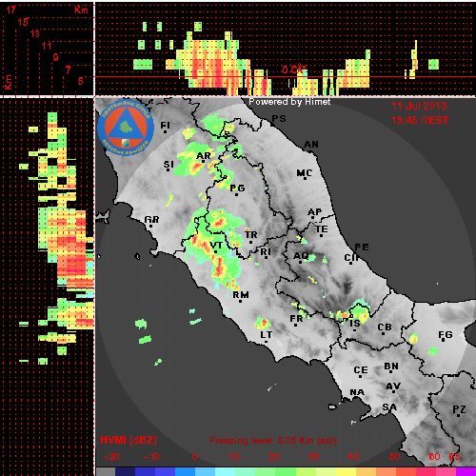Click the SI city label on map
476x476 pixels.
(x=169, y=165)
